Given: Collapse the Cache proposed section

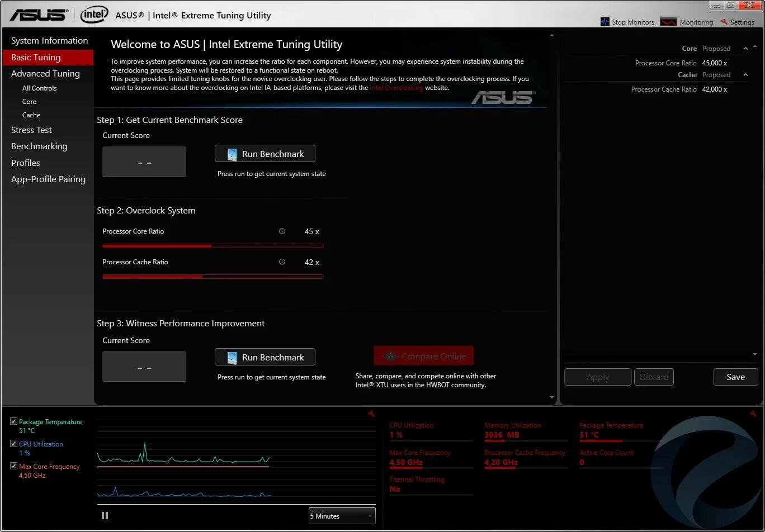Looking at the screenshot, I should 745,75.
